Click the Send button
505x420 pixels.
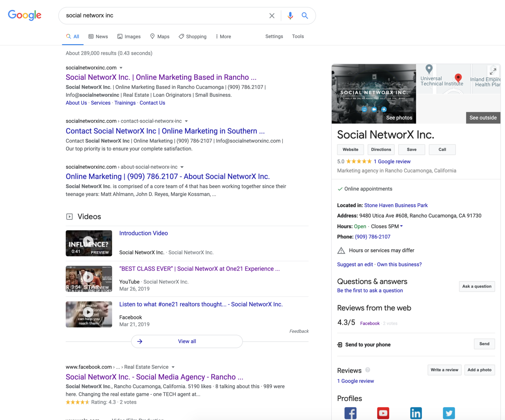point(484,344)
